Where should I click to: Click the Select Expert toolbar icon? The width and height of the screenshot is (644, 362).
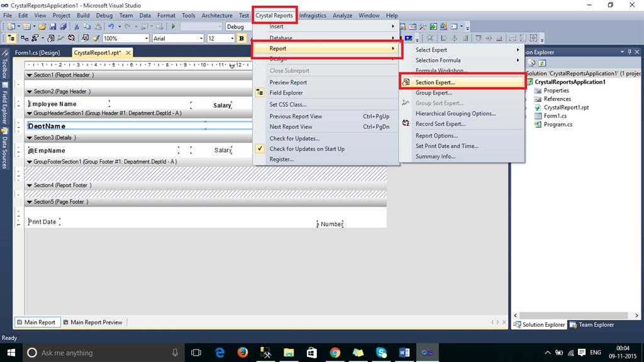pos(35,38)
